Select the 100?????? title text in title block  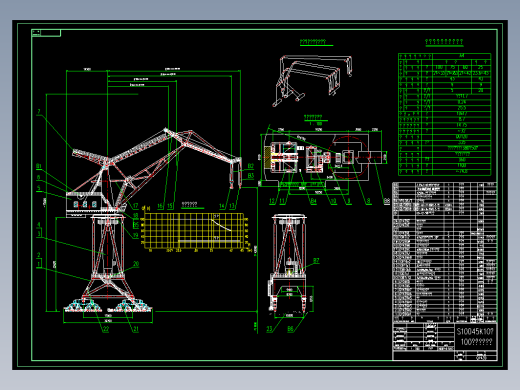(x=476, y=342)
